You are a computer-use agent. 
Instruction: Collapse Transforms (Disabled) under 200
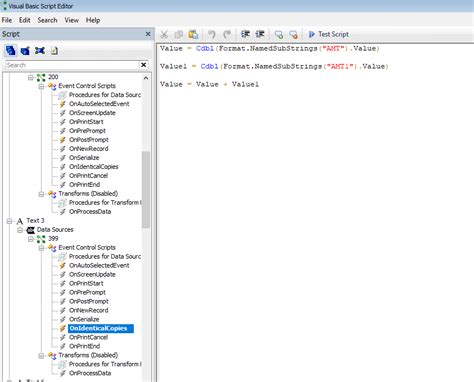[x=41, y=194]
